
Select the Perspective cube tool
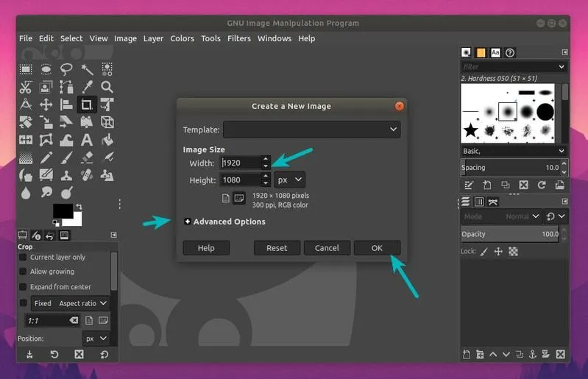click(x=107, y=122)
